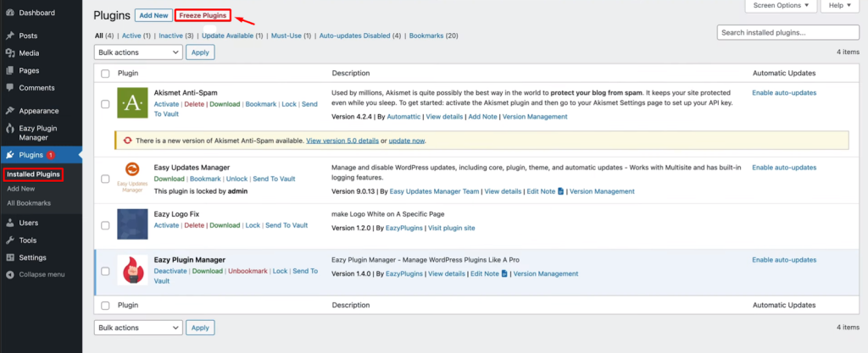Bookmark the Easy Updates Manager plugin
Viewport: 868px width, 353px height.
pos(205,179)
